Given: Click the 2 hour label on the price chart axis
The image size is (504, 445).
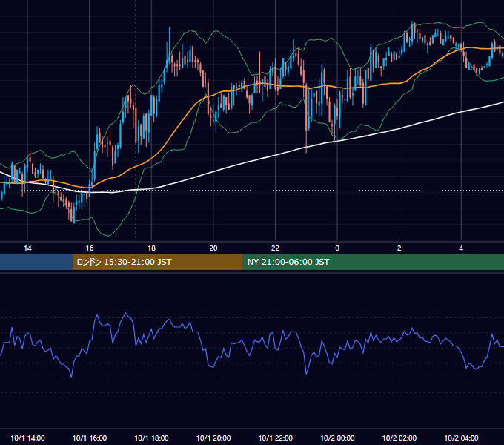Looking at the screenshot, I should 399,248.
